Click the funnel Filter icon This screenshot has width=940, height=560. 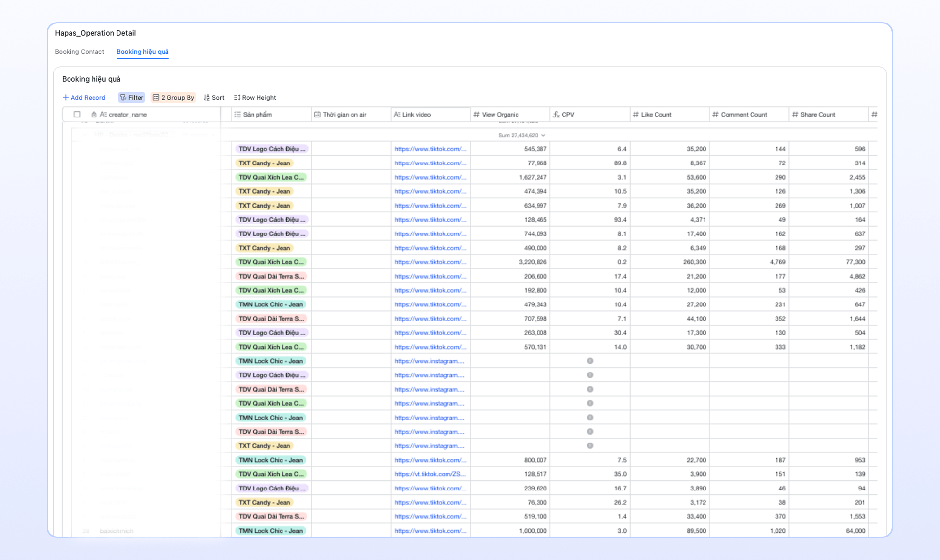pos(123,98)
